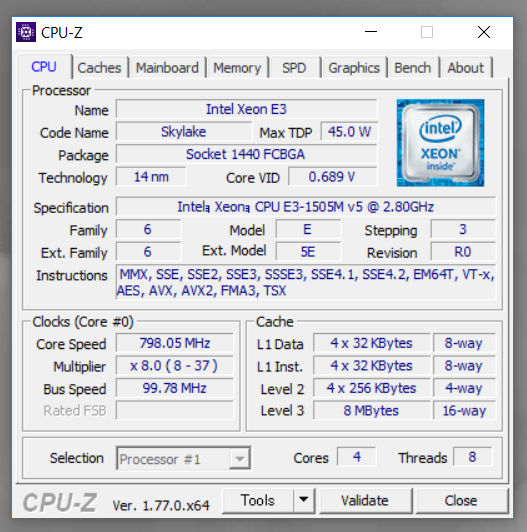Click the Core Speed value 798.05 MHz

[175, 343]
